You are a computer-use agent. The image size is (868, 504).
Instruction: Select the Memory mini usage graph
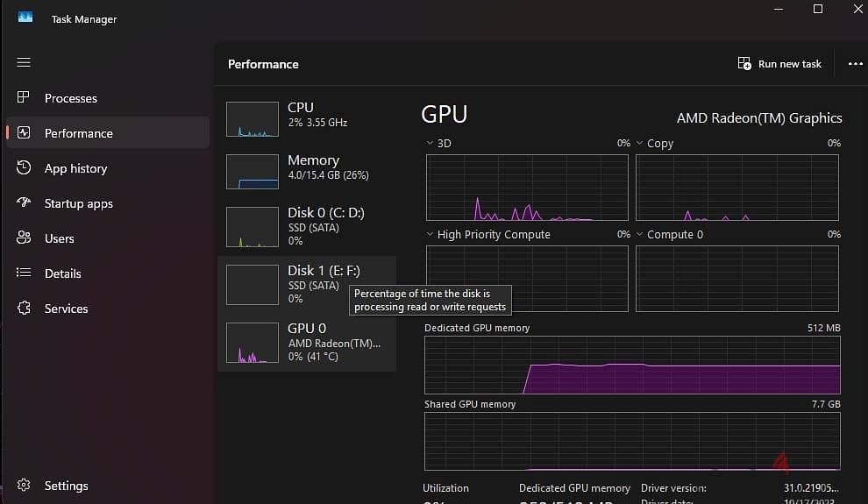(253, 172)
